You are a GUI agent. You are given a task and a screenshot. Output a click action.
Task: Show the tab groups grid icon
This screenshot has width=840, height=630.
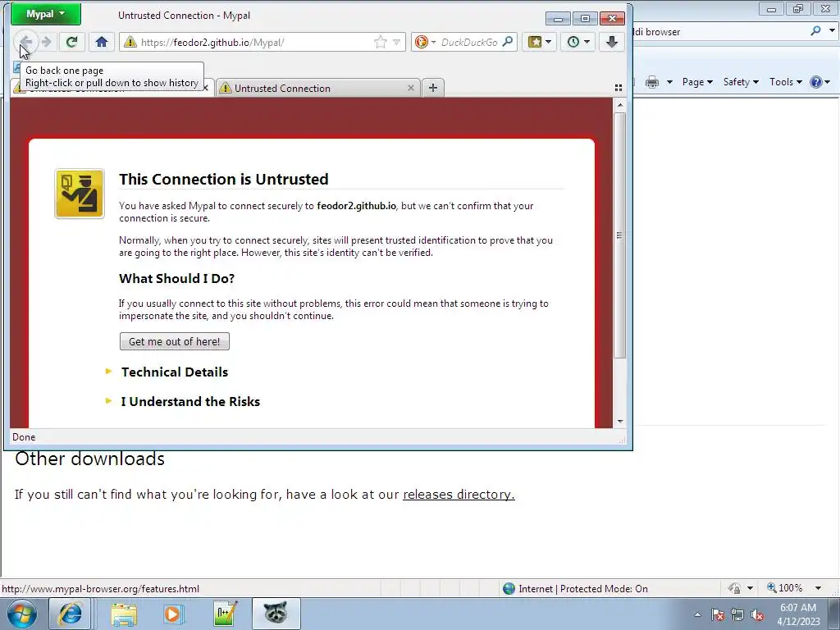[619, 88]
